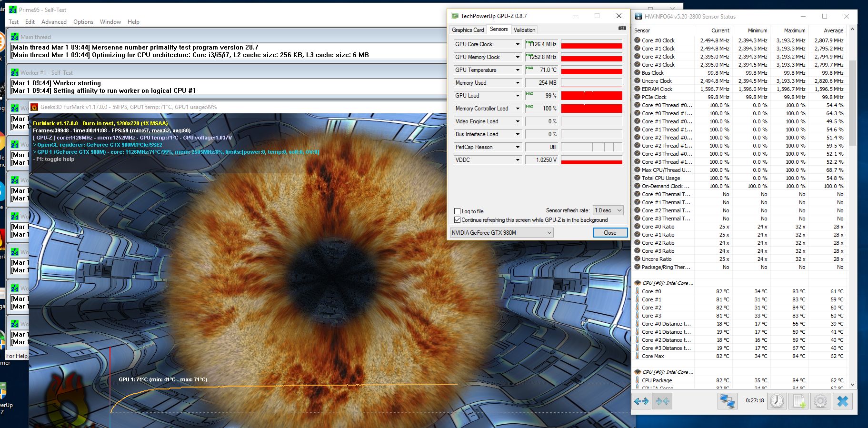Select the On-Demand Clock sensor row
This screenshot has height=428, width=868.
click(739, 186)
